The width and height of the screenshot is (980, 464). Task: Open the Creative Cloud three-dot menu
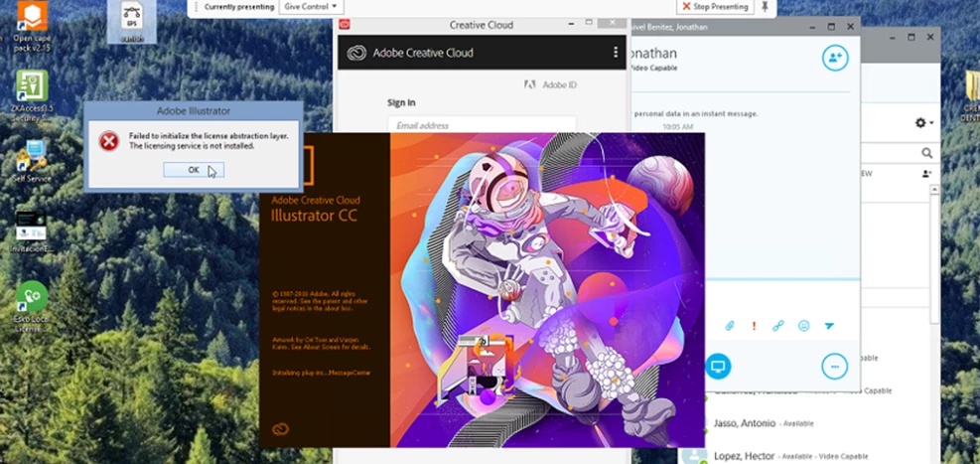pos(616,53)
